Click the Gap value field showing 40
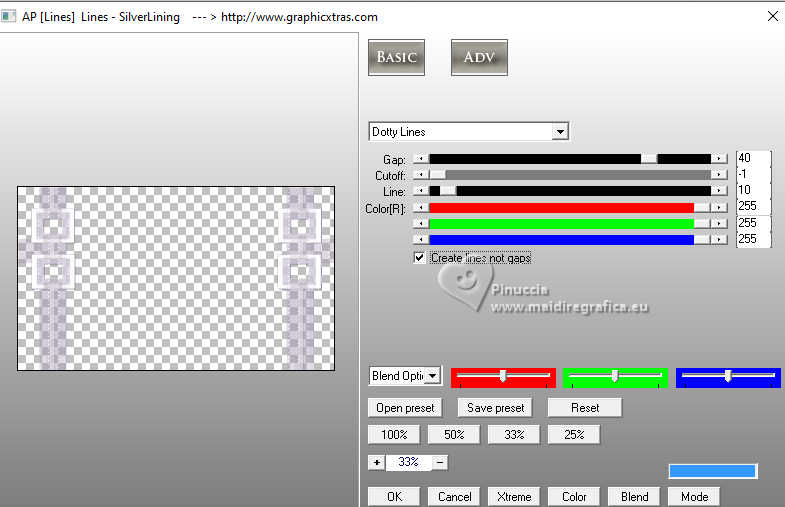Image resolution: width=785 pixels, height=507 pixels. pyautogui.click(x=753, y=158)
